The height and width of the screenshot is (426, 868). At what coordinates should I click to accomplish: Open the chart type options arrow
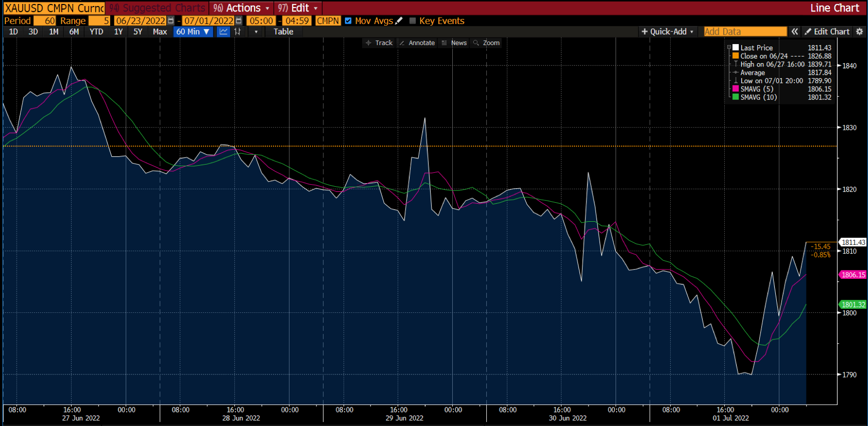256,32
